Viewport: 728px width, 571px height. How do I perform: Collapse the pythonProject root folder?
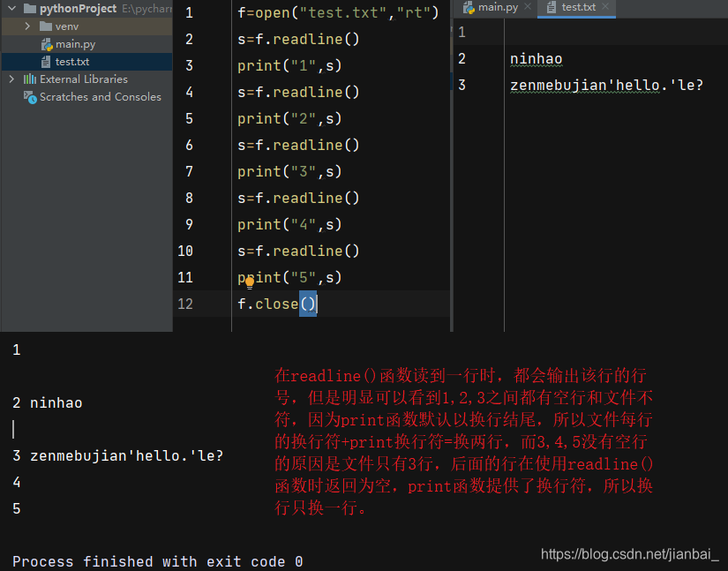pos(12,8)
